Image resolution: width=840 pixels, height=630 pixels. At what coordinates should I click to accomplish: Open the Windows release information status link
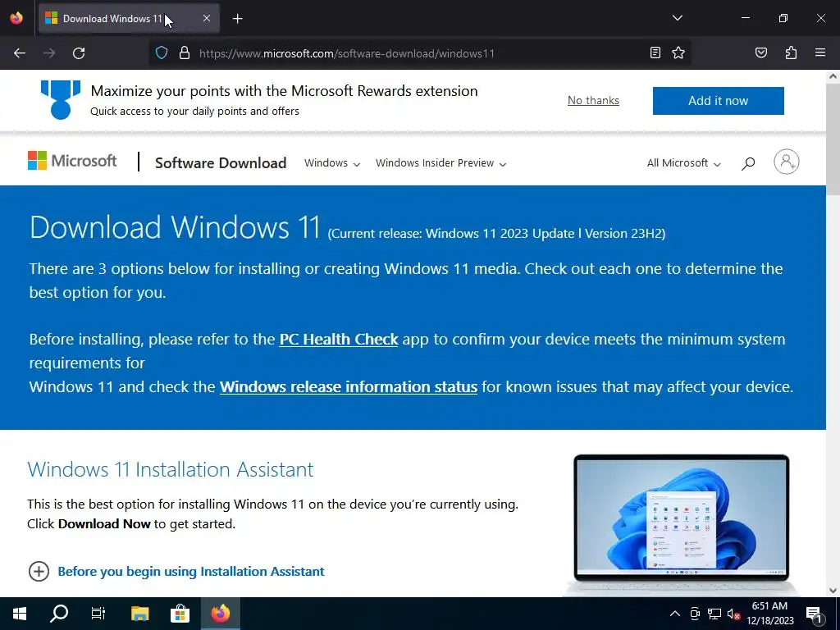[348, 387]
